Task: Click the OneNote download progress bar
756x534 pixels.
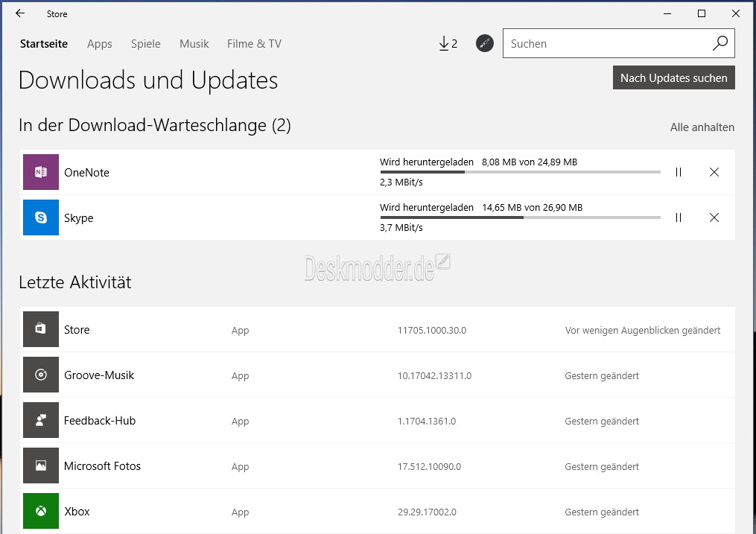Action: tap(520, 172)
